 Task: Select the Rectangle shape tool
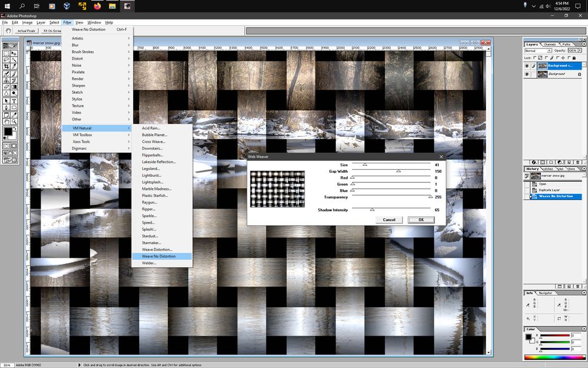14,107
